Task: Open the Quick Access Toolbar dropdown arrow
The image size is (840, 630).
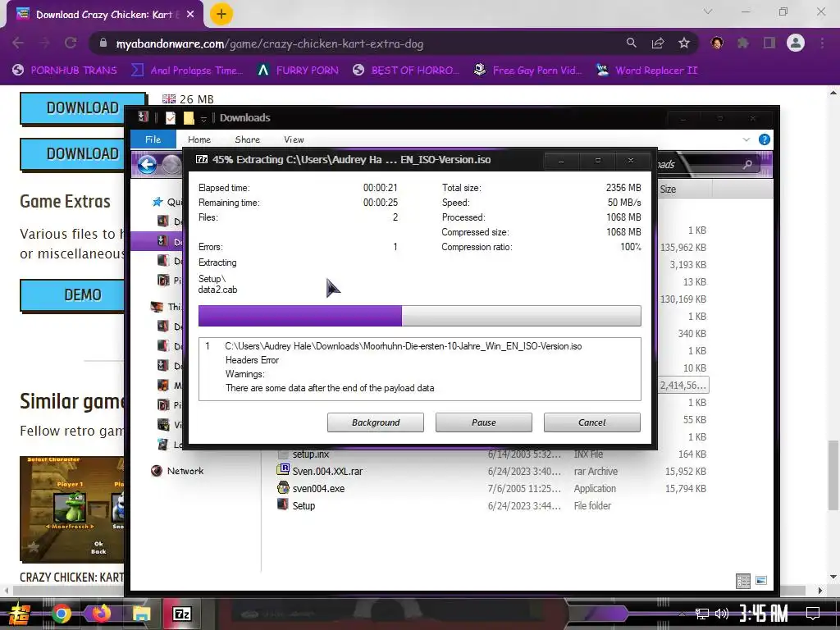Action: [x=203, y=118]
